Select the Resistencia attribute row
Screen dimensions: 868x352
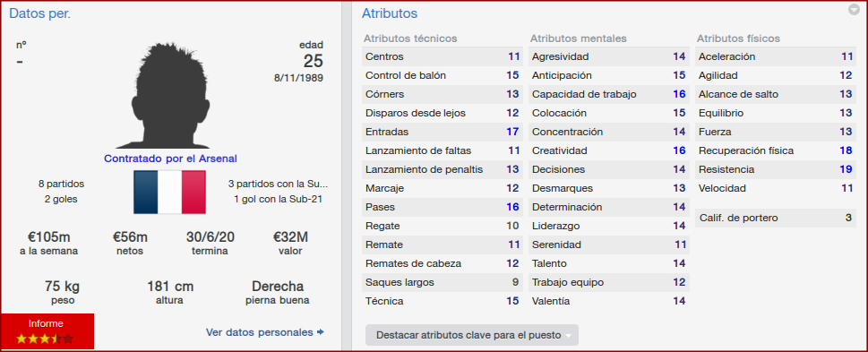coord(776,169)
